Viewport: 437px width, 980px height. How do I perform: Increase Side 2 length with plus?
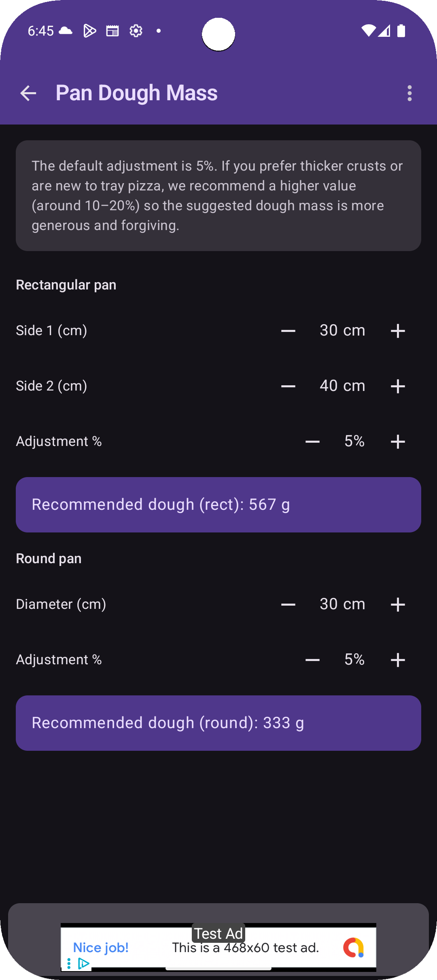click(x=398, y=386)
